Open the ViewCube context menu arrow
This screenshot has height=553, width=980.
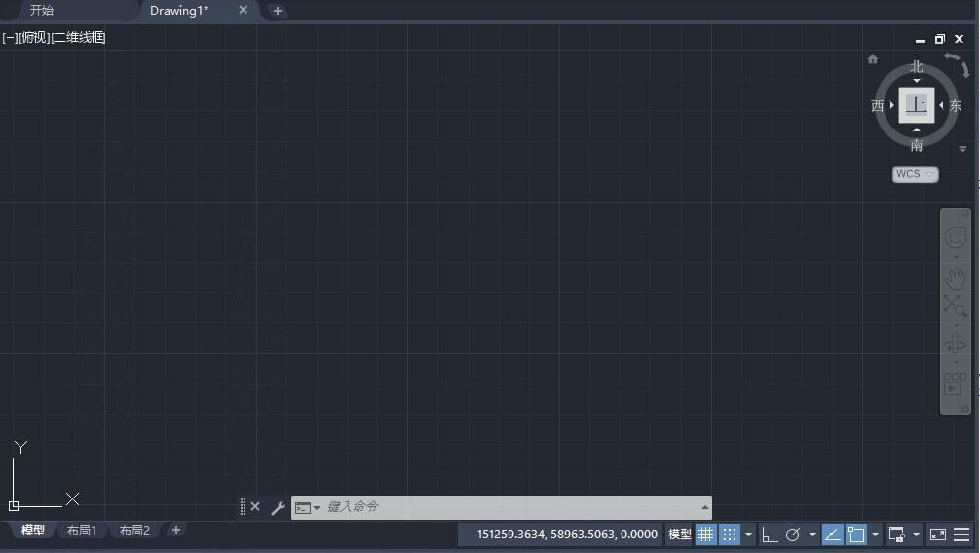(962, 149)
